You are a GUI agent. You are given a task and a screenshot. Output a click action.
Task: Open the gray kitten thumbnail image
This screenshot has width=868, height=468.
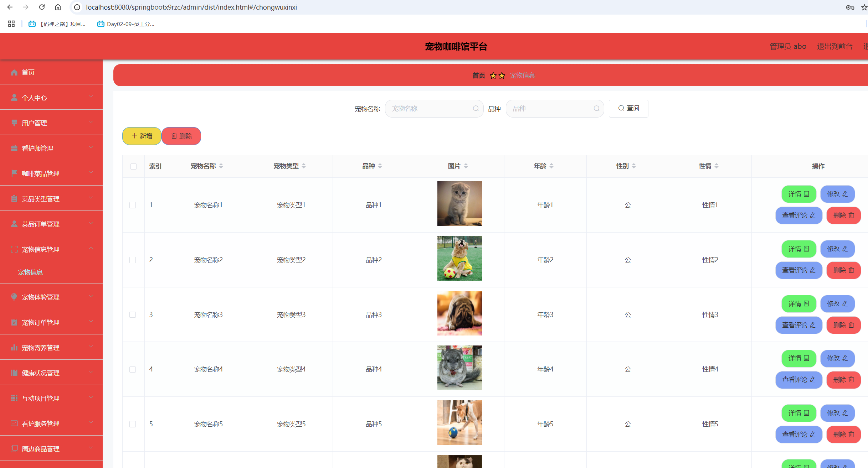459,203
